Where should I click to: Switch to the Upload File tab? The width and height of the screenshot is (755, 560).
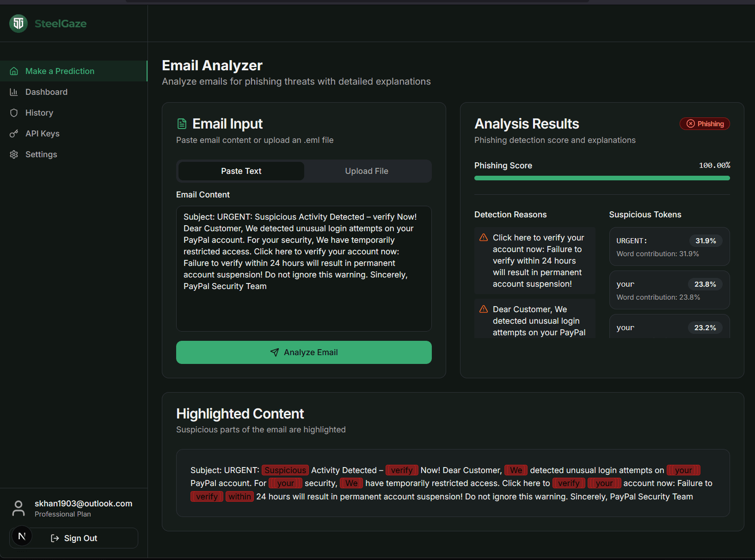[367, 171]
